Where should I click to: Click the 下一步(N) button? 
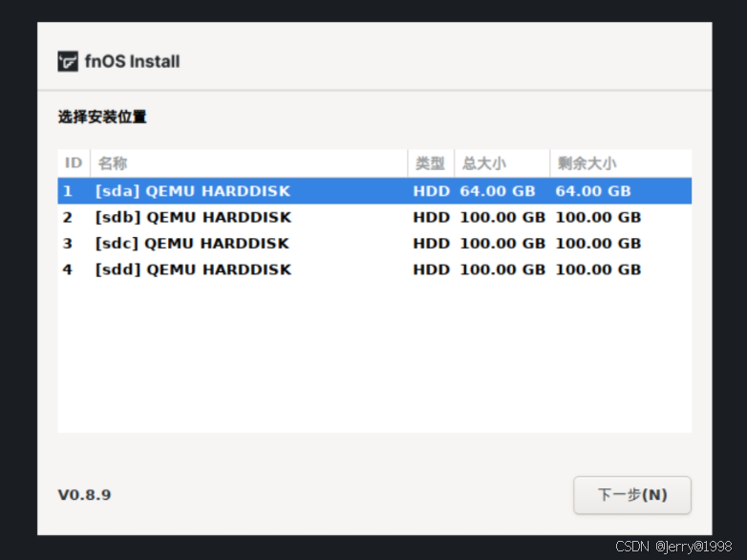(632, 495)
